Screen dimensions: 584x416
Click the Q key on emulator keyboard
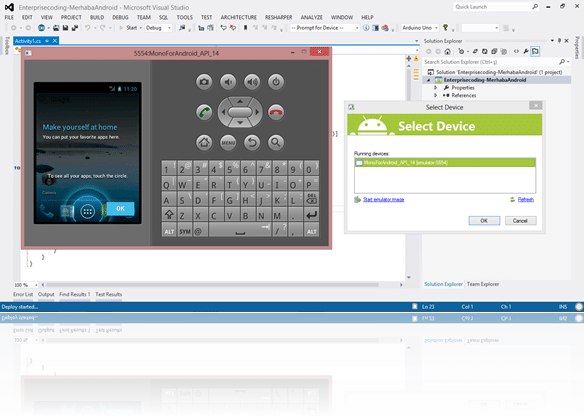[169, 184]
